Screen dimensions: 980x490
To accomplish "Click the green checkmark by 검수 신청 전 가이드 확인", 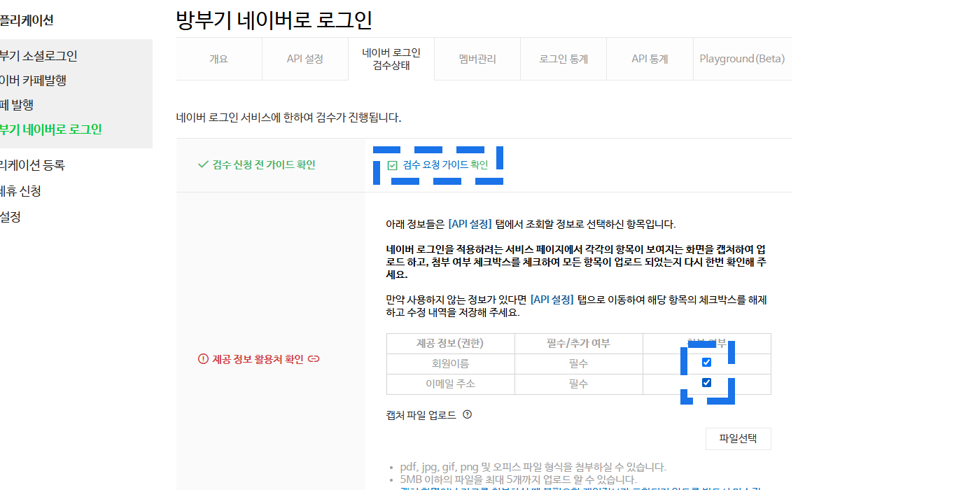I will pyautogui.click(x=203, y=164).
